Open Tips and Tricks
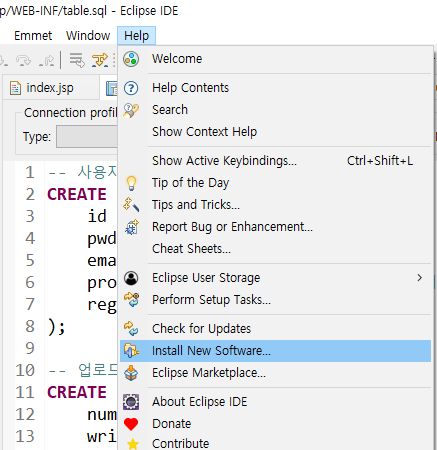The width and height of the screenshot is (437, 450). tap(275, 205)
